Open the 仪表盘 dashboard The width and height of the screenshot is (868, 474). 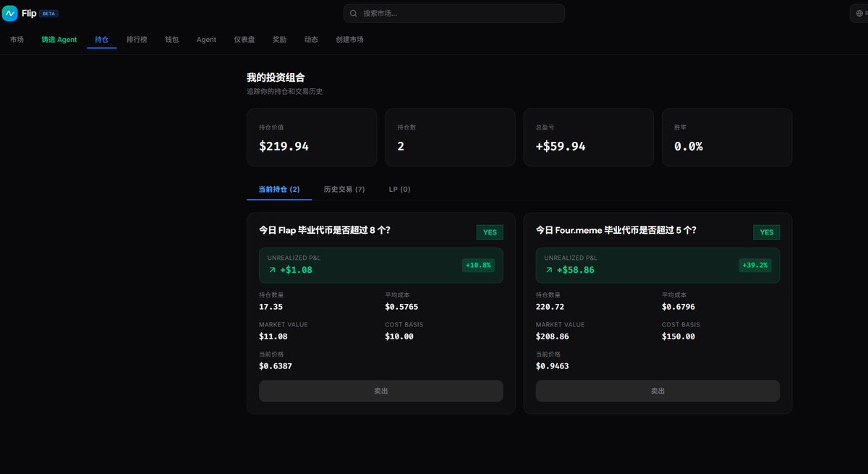[x=244, y=40]
